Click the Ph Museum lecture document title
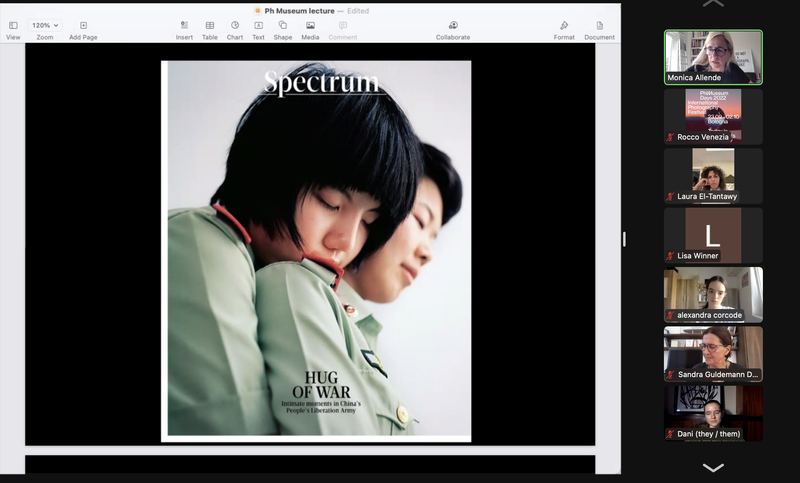 299,11
